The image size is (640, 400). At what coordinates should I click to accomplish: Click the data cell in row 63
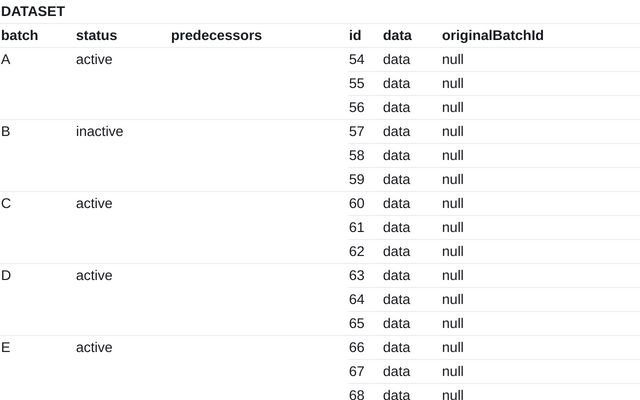pyautogui.click(x=397, y=275)
